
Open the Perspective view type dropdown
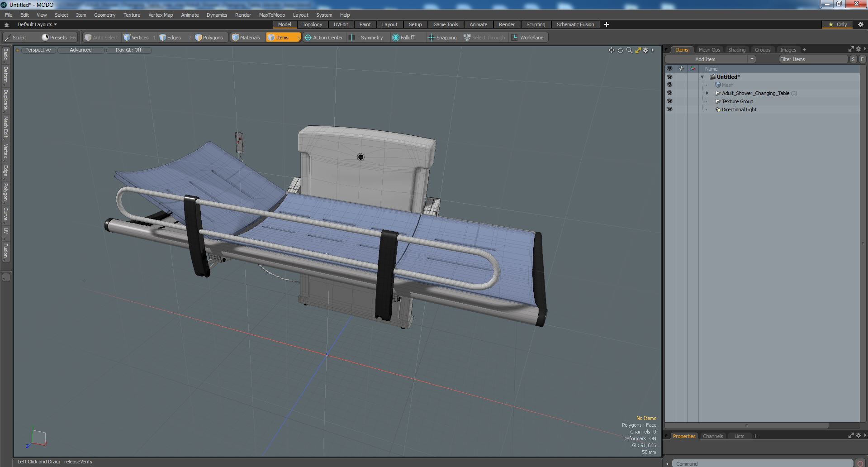38,50
